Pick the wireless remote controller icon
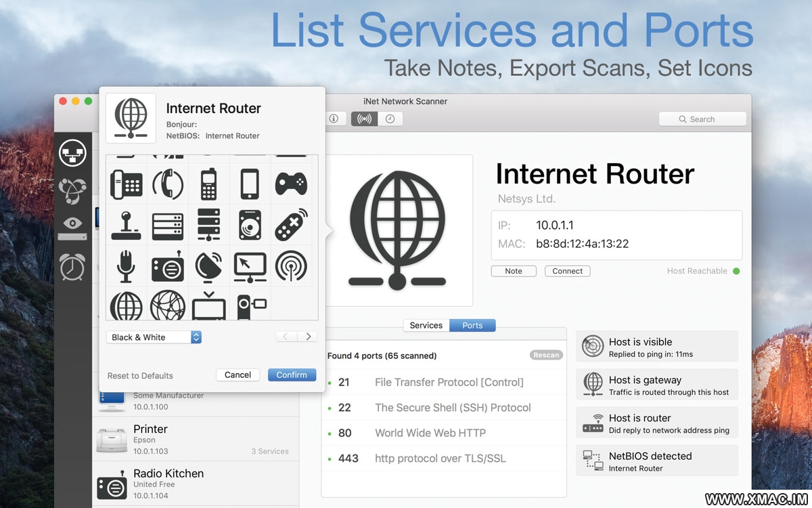 click(292, 225)
